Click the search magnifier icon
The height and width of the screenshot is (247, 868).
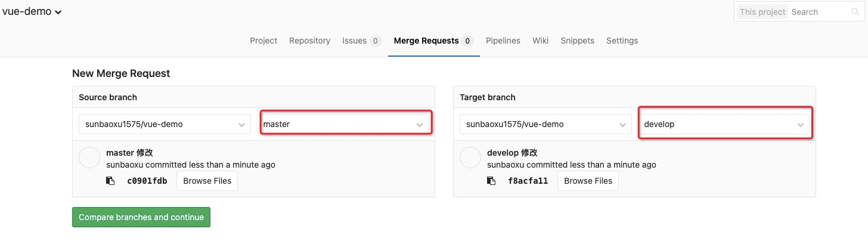[856, 12]
